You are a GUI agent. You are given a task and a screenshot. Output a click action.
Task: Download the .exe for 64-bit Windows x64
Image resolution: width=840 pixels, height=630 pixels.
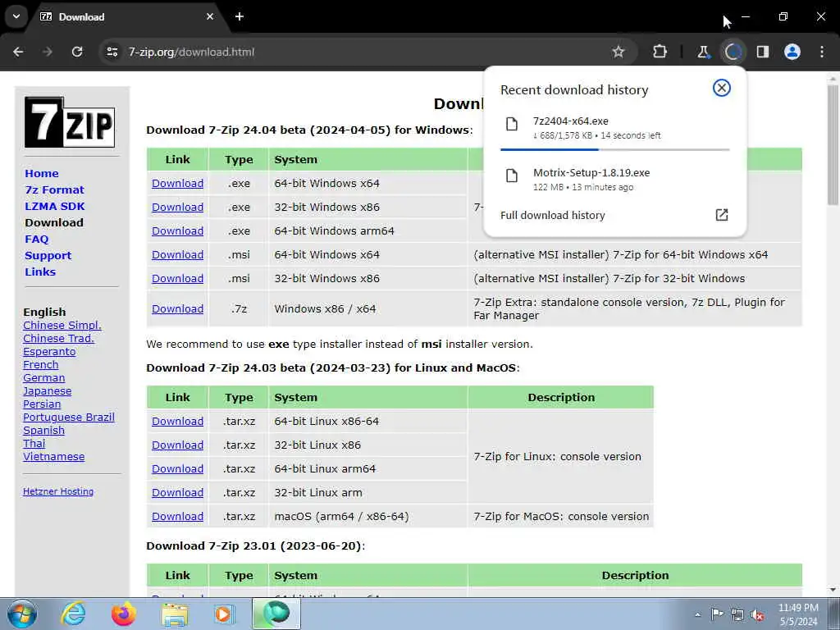coord(177,183)
